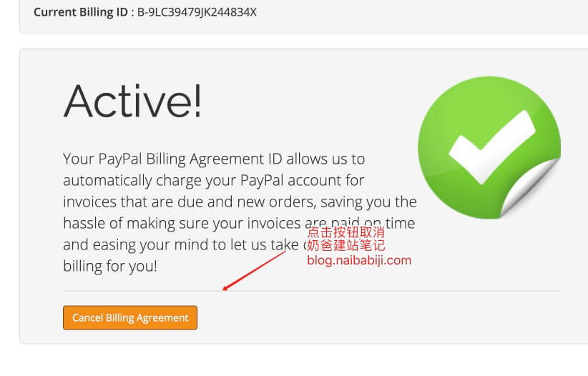Image resolution: width=588 pixels, height=376 pixels.
Task: Click the green checkmark sticker icon
Action: click(x=489, y=147)
